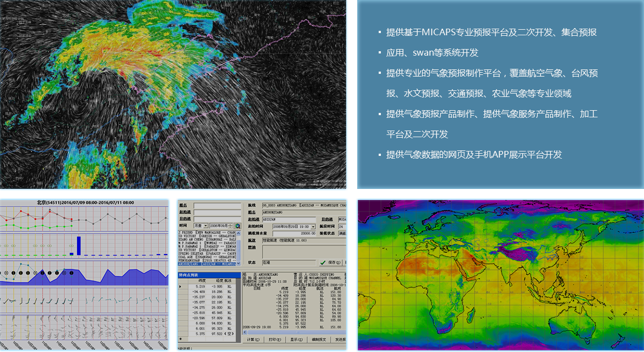Viewport: 644px width, 352px height.
Task: Click the 提供气象数据的网页及手机APP bullet text
Action: click(x=474, y=155)
